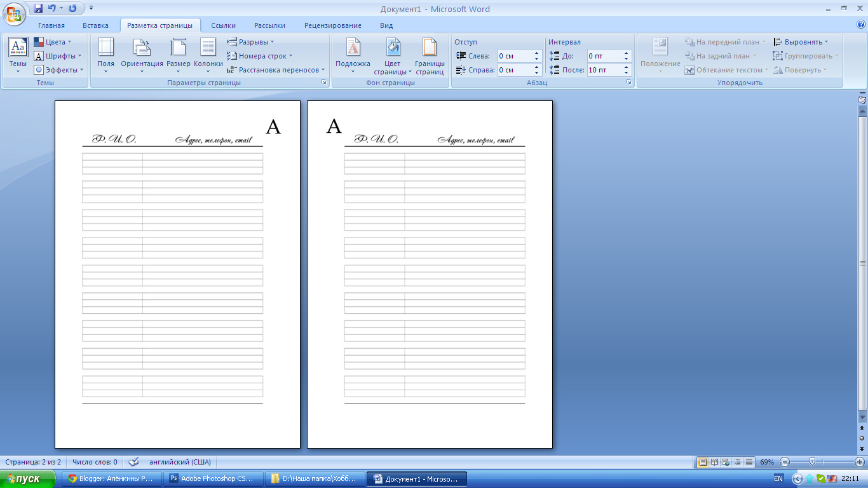Expand Шрифты theme fonts dropdown
Image resolution: width=868 pixels, height=488 pixels.
tap(58, 56)
